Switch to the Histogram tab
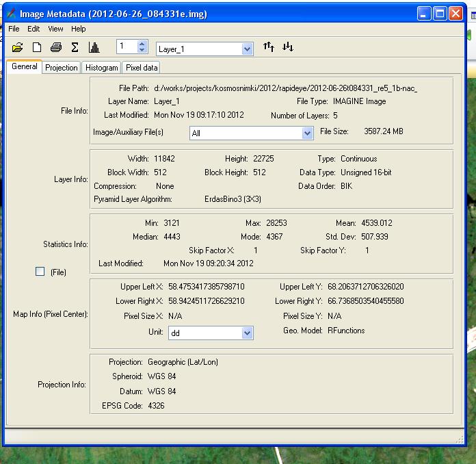 coord(102,68)
